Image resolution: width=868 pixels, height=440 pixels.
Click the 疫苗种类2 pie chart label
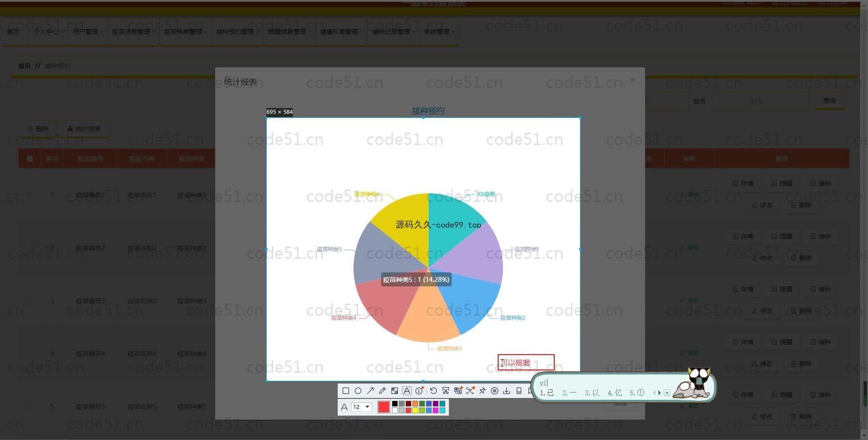pos(513,318)
